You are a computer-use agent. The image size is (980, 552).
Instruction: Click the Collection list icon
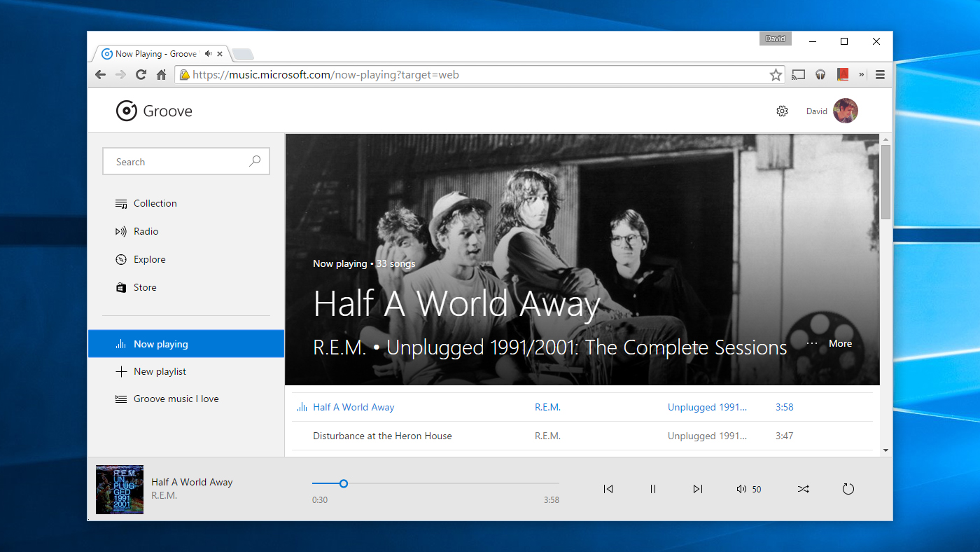[x=121, y=203]
